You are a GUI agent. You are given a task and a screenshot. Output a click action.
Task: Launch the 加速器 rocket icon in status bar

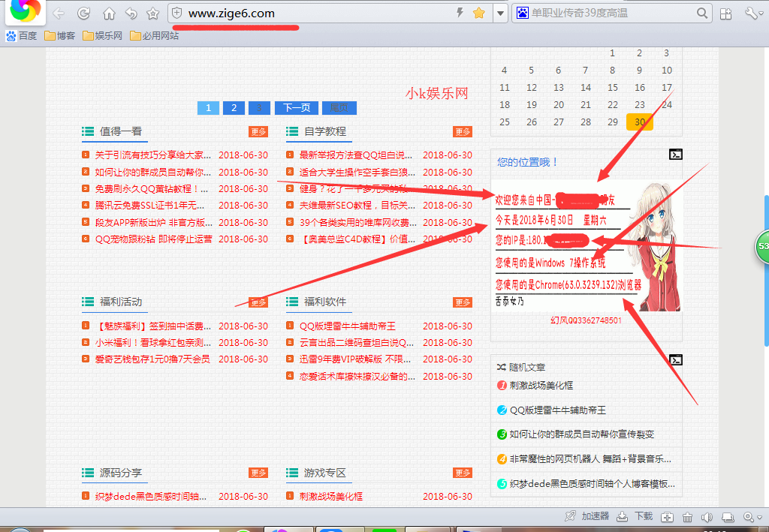[570, 517]
